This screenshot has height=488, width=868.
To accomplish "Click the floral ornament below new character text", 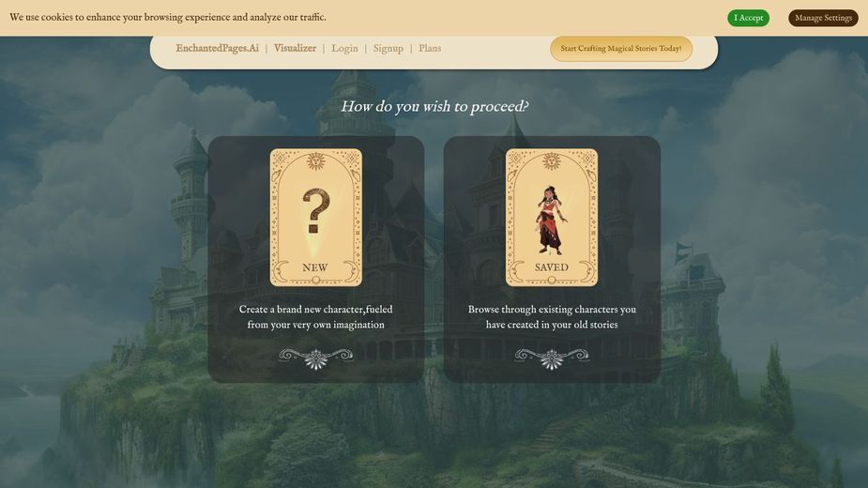I will (316, 358).
